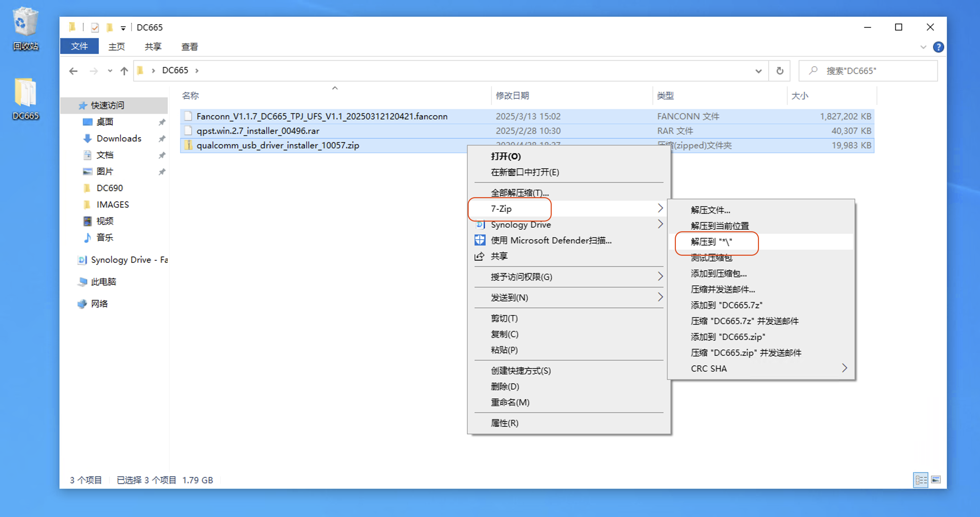Open the File ribbon tab
The height and width of the screenshot is (517, 980).
click(x=80, y=47)
